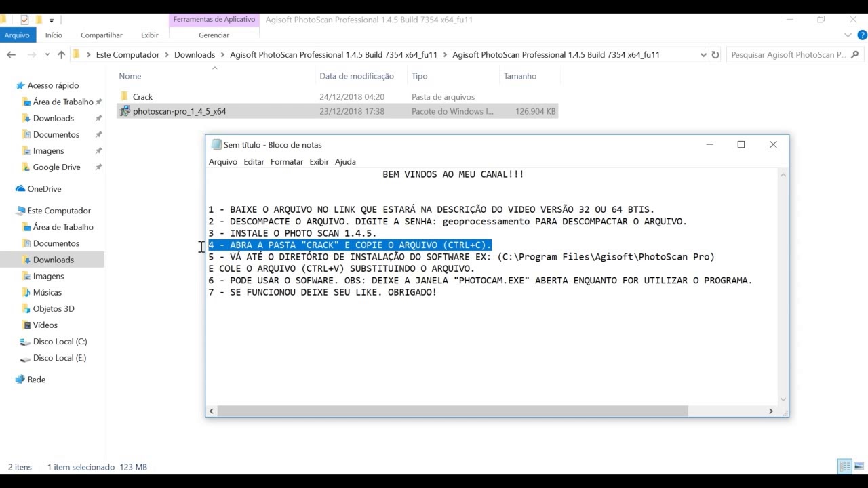Viewport: 868px width, 488px height.
Task: Collapse the column header chevron above Nome
Action: (x=214, y=68)
